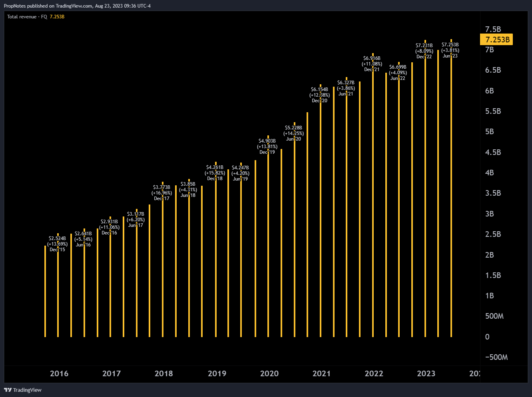Viewport: 532px width, 397px height.
Task: Click the "0" baseline label on the price axis
Action: pos(487,337)
